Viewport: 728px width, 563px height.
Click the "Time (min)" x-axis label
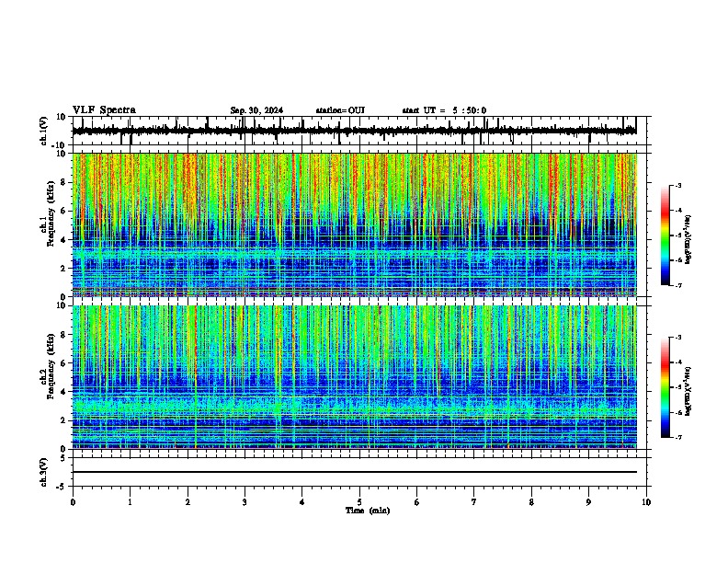pyautogui.click(x=368, y=511)
